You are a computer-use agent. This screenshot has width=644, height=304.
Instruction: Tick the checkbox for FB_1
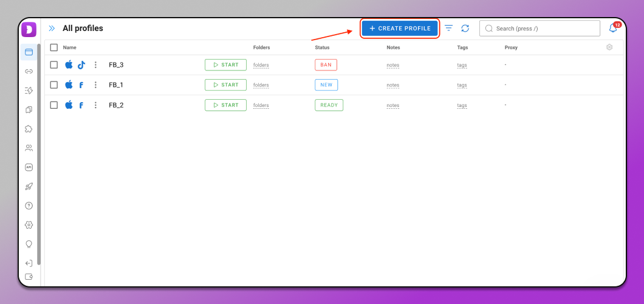[54, 85]
